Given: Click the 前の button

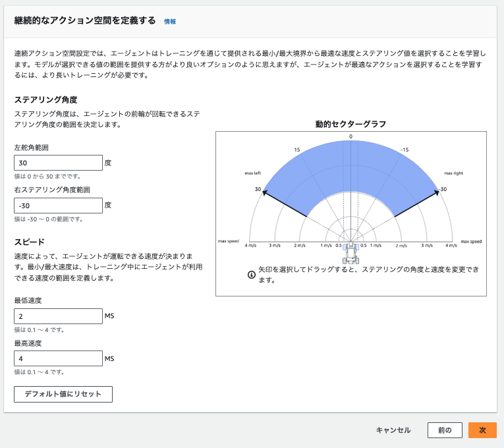Looking at the screenshot, I should point(445,430).
